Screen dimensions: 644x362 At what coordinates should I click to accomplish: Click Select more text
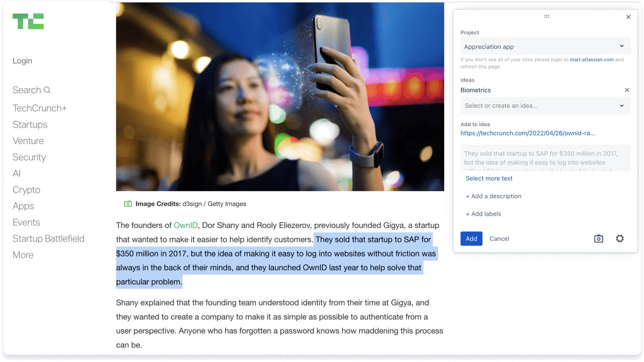(x=489, y=179)
